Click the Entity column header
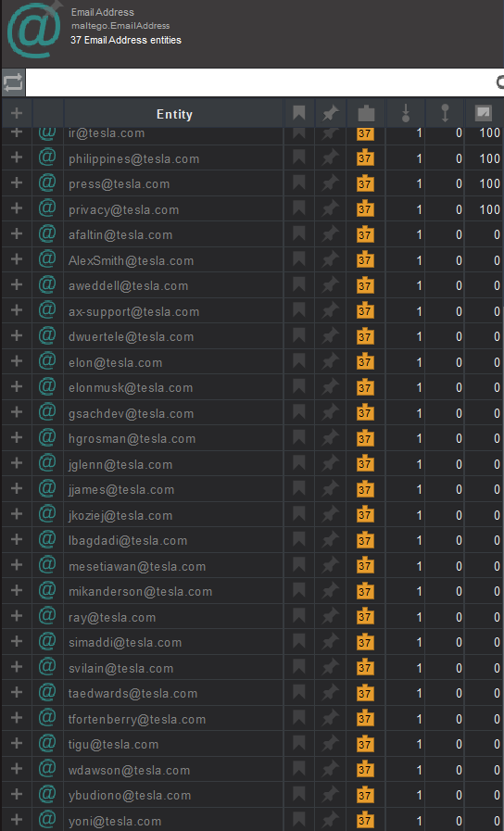This screenshot has width=504, height=831. tap(174, 114)
